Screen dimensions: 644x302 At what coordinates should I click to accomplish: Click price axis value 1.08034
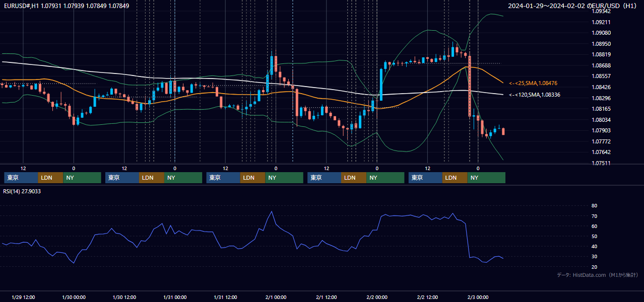coord(601,120)
